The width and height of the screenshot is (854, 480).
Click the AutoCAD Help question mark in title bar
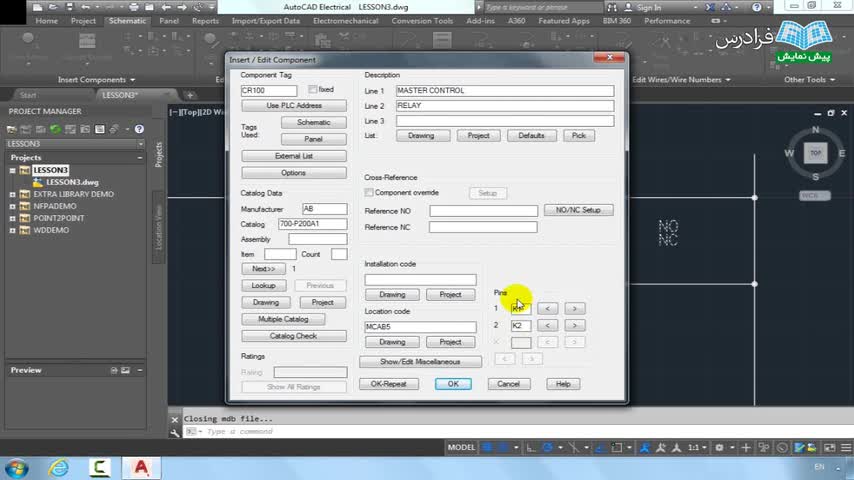pyautogui.click(x=757, y=7)
